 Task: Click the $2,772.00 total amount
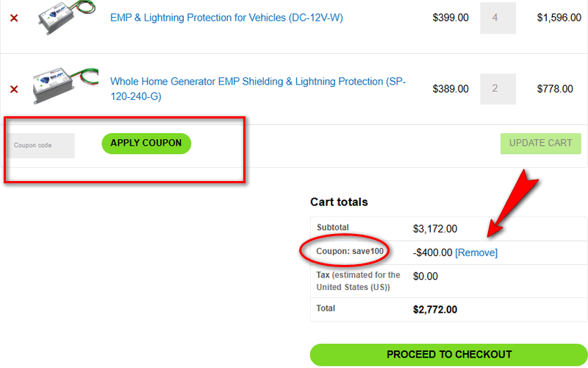point(435,309)
